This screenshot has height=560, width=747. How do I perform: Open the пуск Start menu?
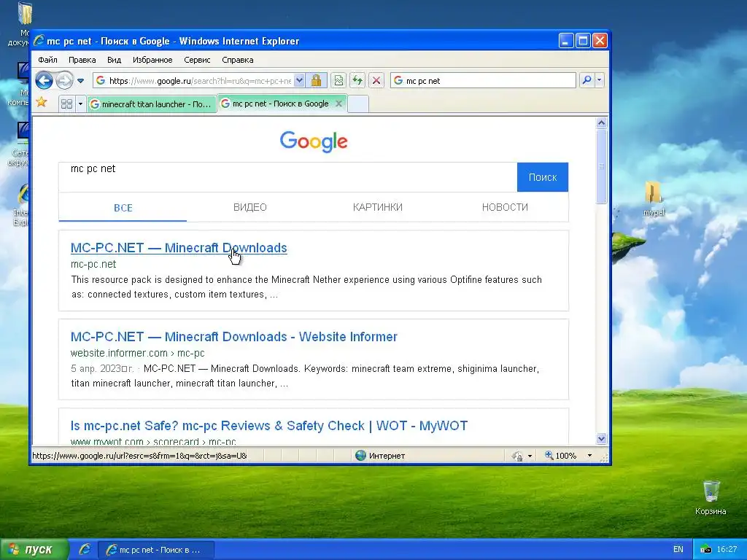click(34, 550)
